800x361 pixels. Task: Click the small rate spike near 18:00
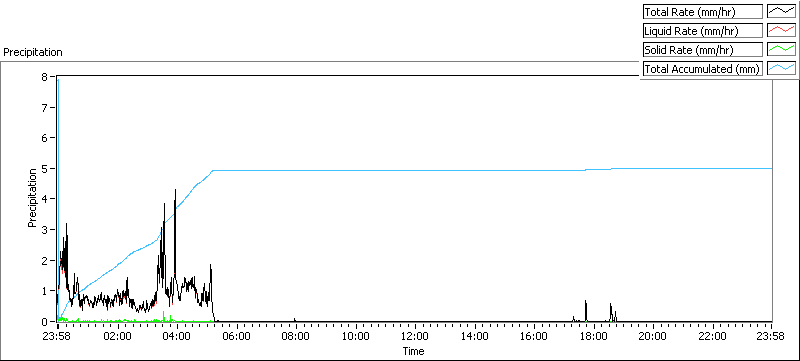click(x=586, y=311)
